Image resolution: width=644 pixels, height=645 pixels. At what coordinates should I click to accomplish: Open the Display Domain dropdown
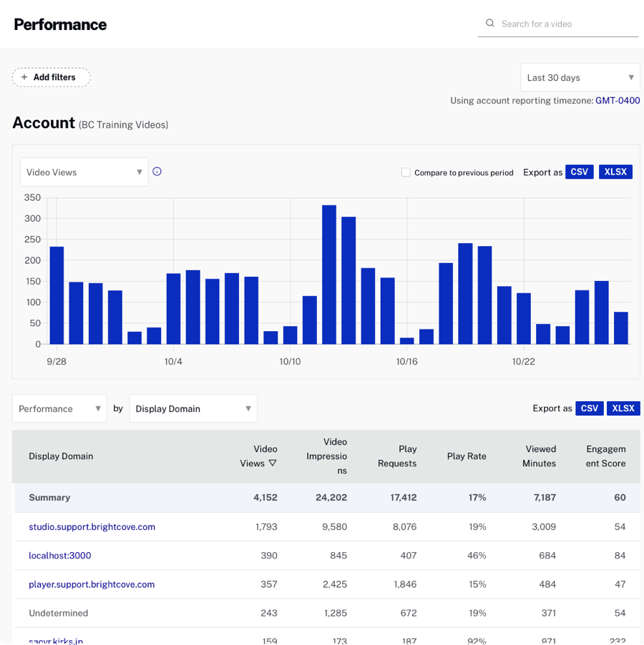[x=193, y=408]
